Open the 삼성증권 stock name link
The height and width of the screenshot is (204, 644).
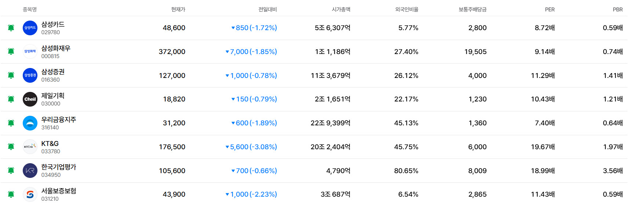point(53,72)
